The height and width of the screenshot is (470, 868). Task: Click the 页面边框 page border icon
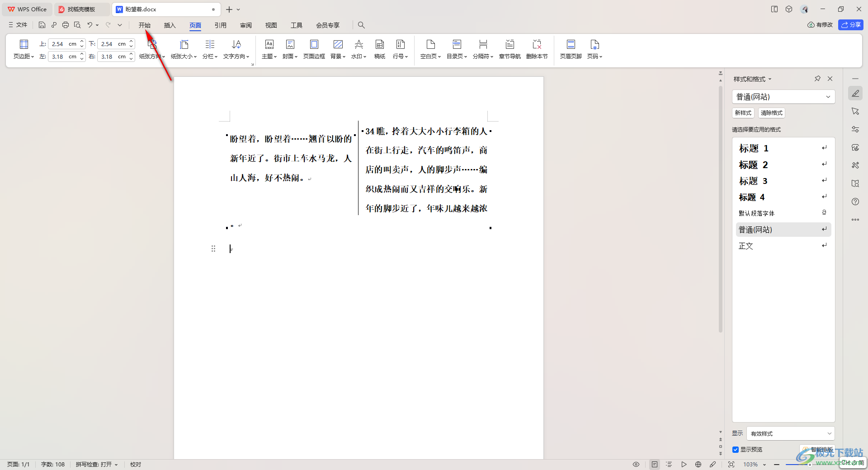coord(314,49)
